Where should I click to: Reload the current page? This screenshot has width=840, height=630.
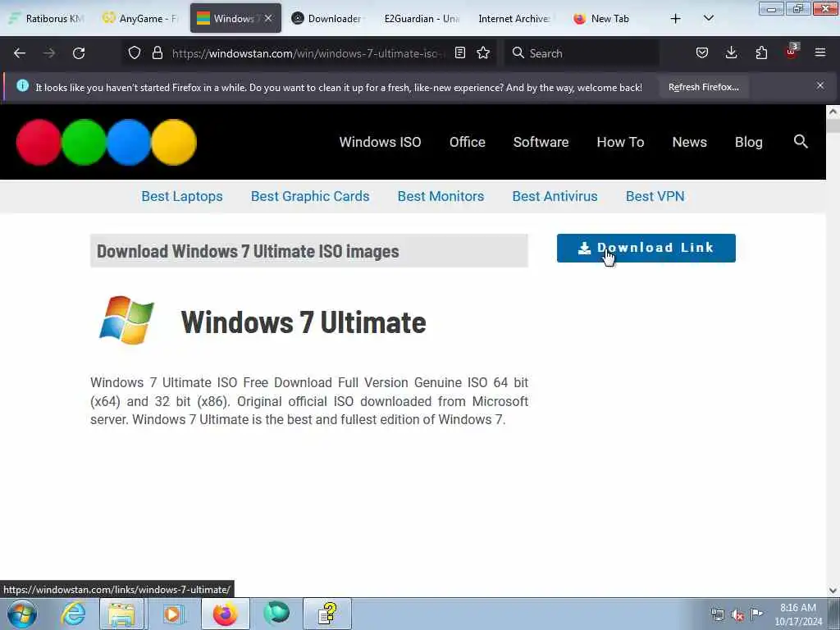(x=79, y=53)
